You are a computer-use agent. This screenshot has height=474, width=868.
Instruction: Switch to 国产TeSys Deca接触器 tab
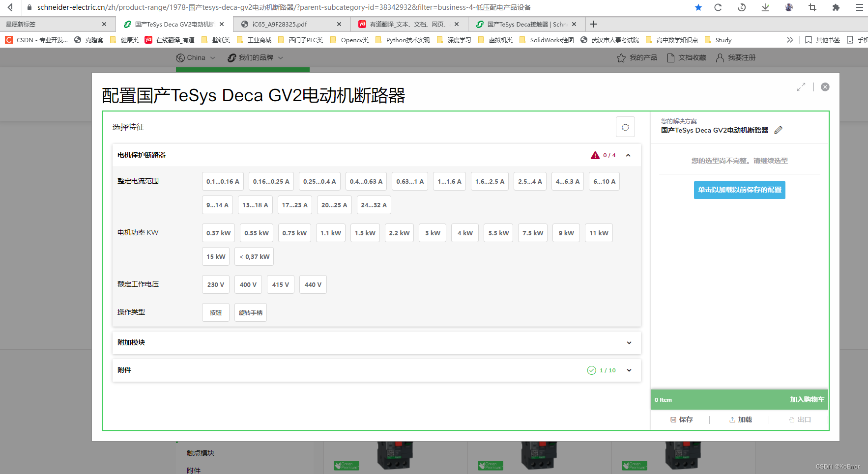coord(527,24)
